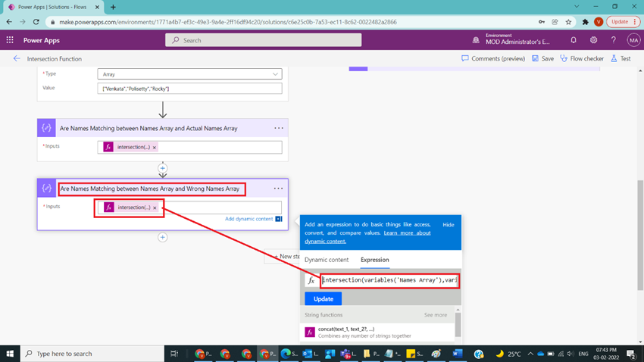Open the browser extensions puzzle icon
The height and width of the screenshot is (362, 644).
[x=585, y=22]
